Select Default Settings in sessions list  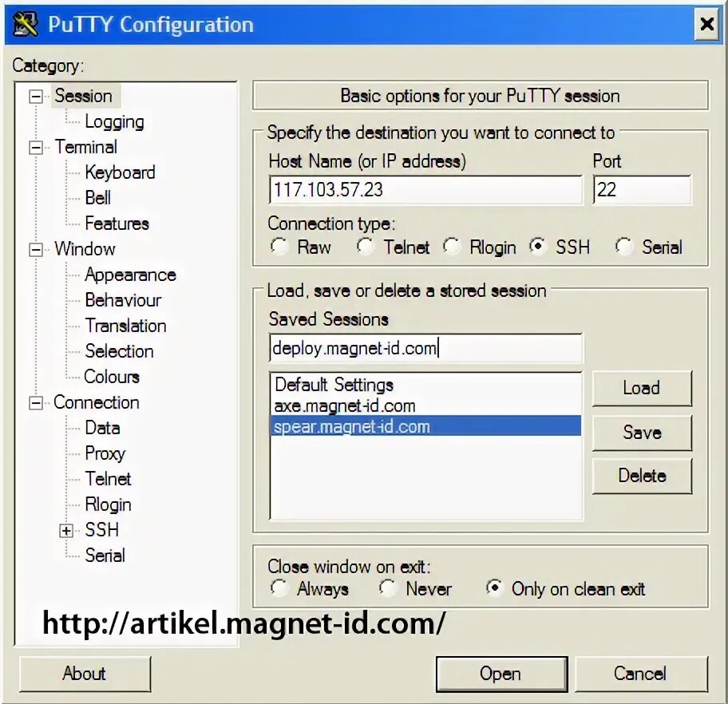pyautogui.click(x=425, y=385)
